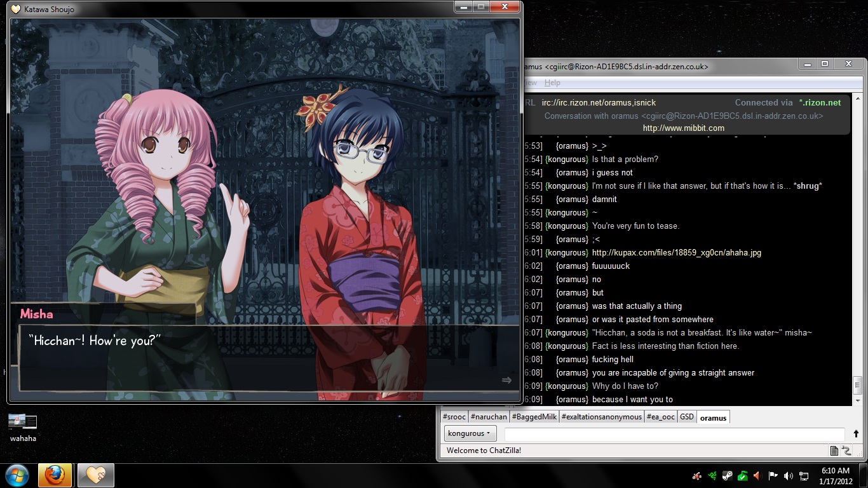Click the Show Desktop button on the taskbar
This screenshot has width=868, height=488.
[864, 475]
